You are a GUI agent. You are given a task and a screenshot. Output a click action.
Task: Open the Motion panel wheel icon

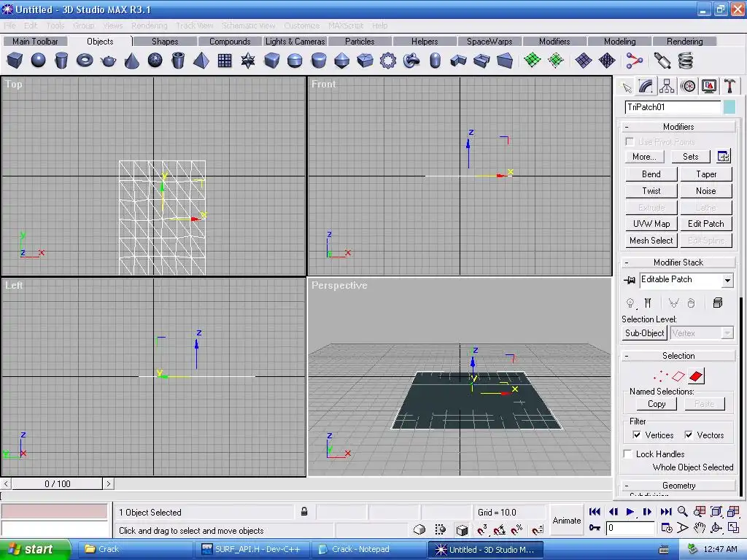[688, 86]
